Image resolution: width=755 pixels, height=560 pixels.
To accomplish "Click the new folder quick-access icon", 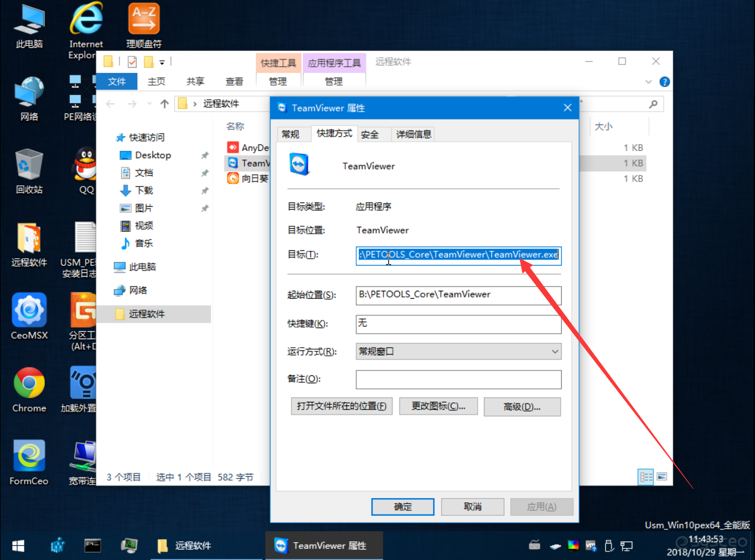I will tap(148, 62).
